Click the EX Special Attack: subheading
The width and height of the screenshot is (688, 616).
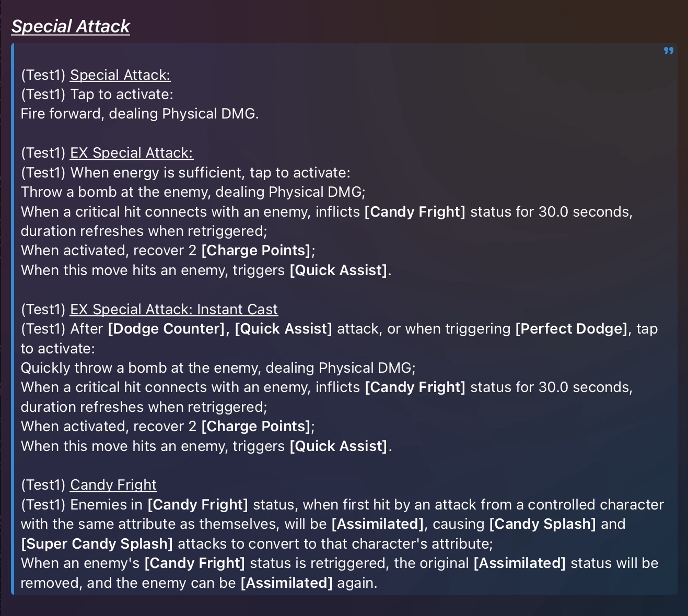coord(132,153)
